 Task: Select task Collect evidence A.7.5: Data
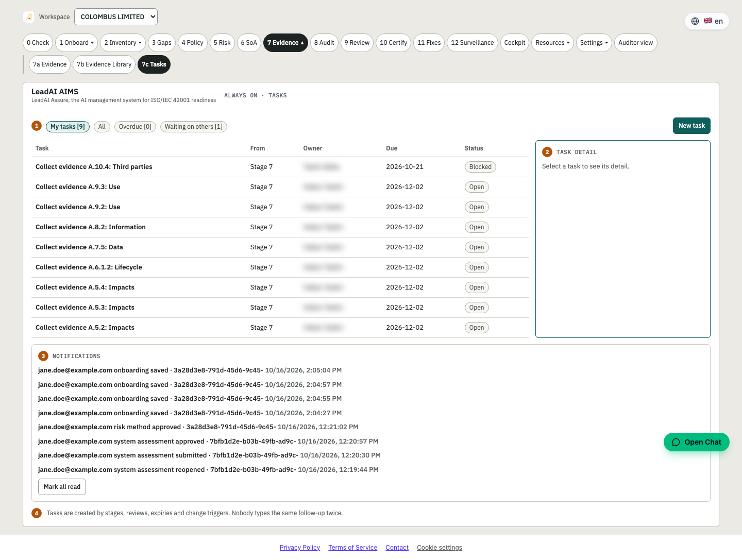280,247
